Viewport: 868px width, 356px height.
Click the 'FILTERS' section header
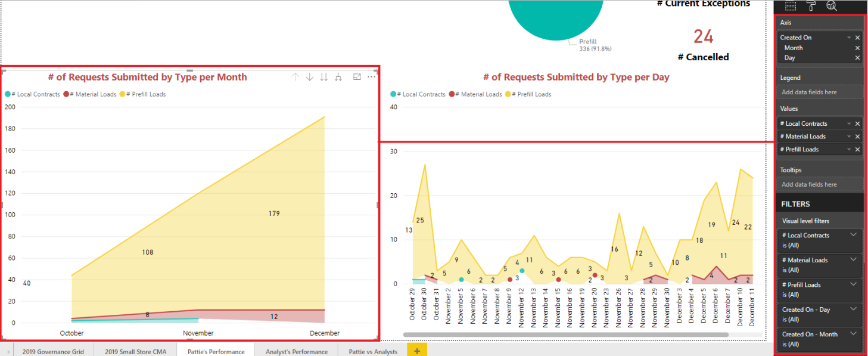point(797,204)
